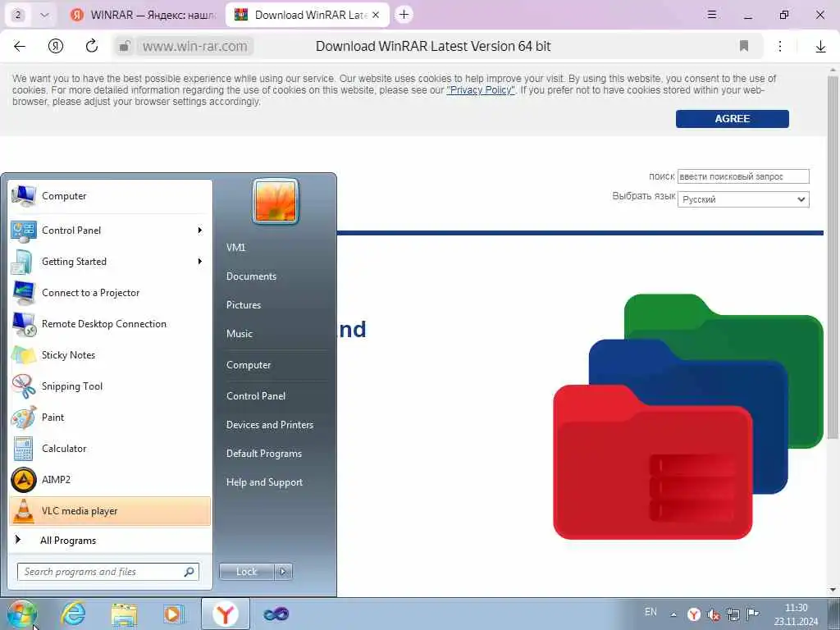Viewport: 840px width, 630px height.
Task: Open the tab counter button
Action: coord(18,15)
